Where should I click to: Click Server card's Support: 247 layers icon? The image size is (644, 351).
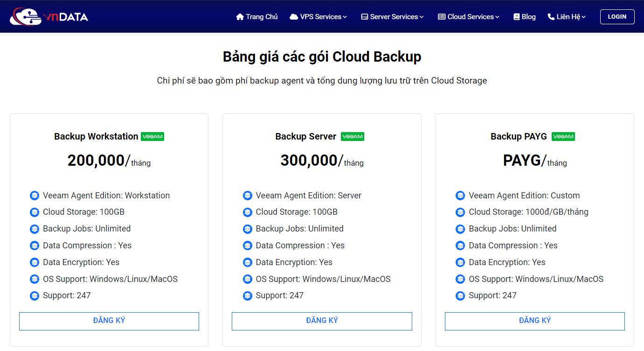248,296
